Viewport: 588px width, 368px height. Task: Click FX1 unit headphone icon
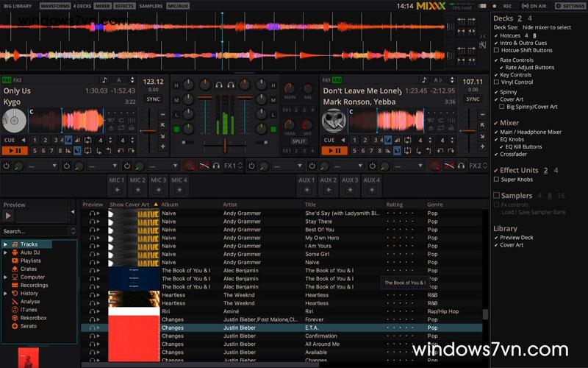pyautogui.click(x=216, y=166)
